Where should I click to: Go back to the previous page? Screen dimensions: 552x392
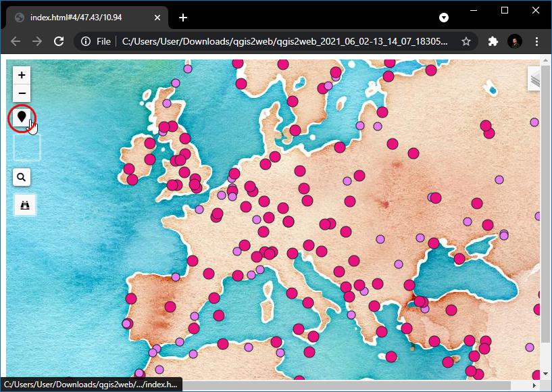tap(16, 41)
